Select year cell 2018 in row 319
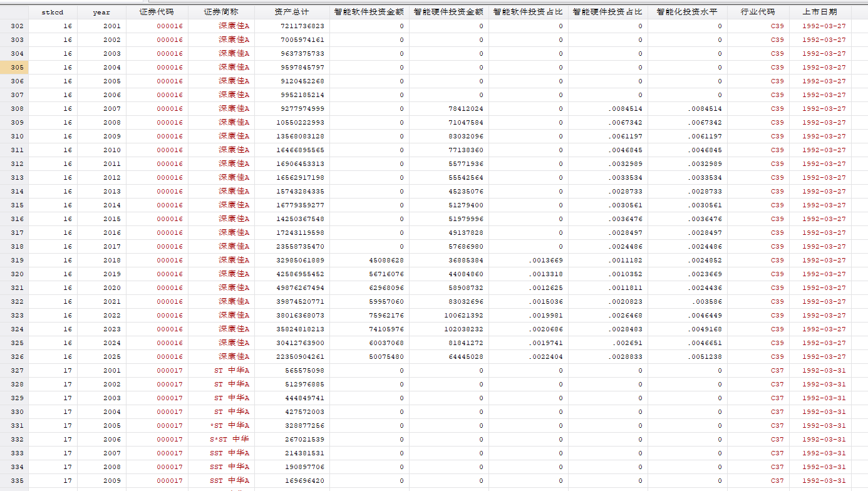This screenshot has height=491, width=868. [101, 260]
